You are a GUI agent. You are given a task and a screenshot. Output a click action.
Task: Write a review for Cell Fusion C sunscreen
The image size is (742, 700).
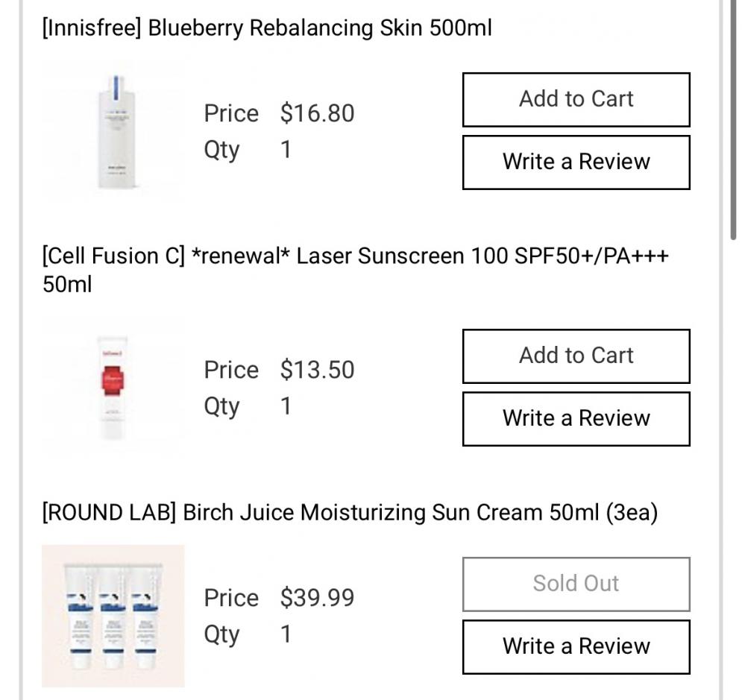576,418
